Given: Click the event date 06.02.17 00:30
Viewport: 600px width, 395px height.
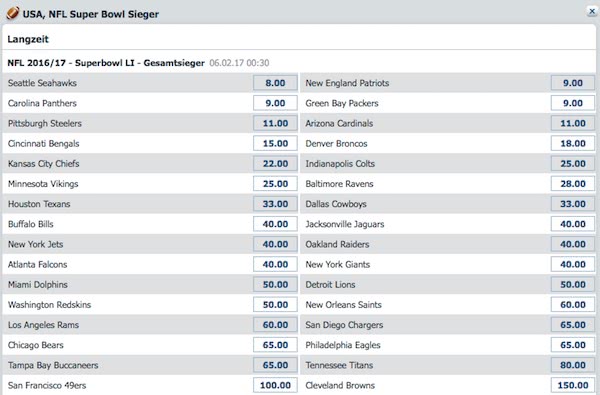Looking at the screenshot, I should [x=239, y=63].
